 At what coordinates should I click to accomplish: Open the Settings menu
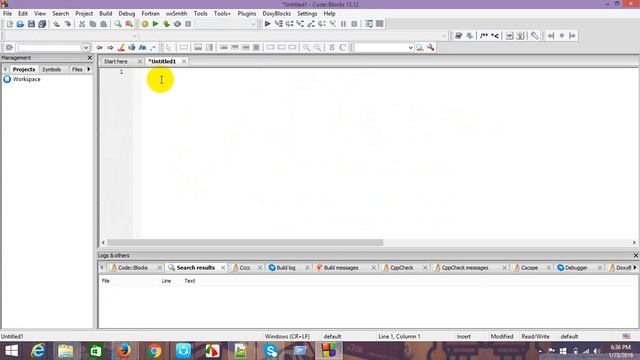[x=307, y=13]
